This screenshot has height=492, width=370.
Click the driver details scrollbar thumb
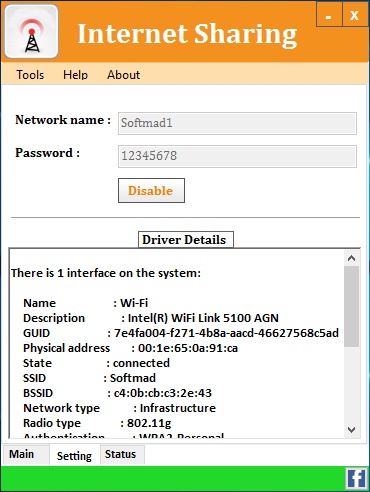tap(352, 306)
